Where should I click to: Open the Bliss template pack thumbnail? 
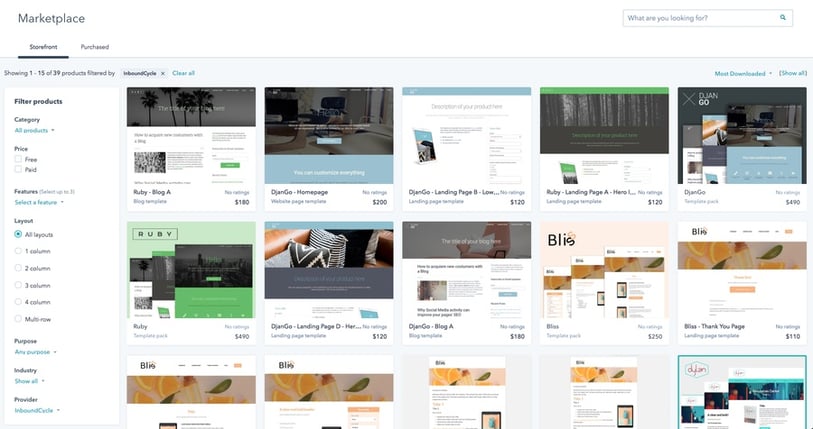click(604, 270)
